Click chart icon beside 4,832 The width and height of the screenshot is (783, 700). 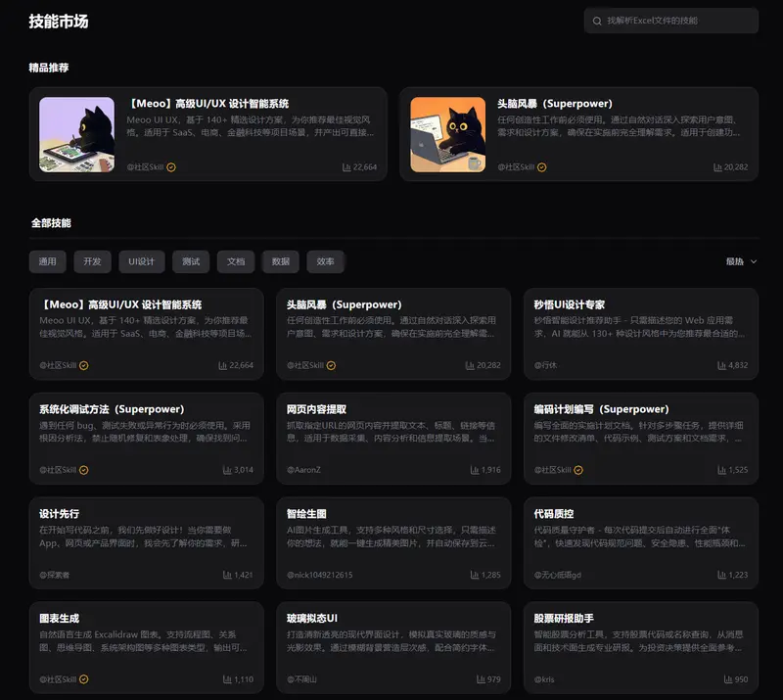tap(721, 366)
